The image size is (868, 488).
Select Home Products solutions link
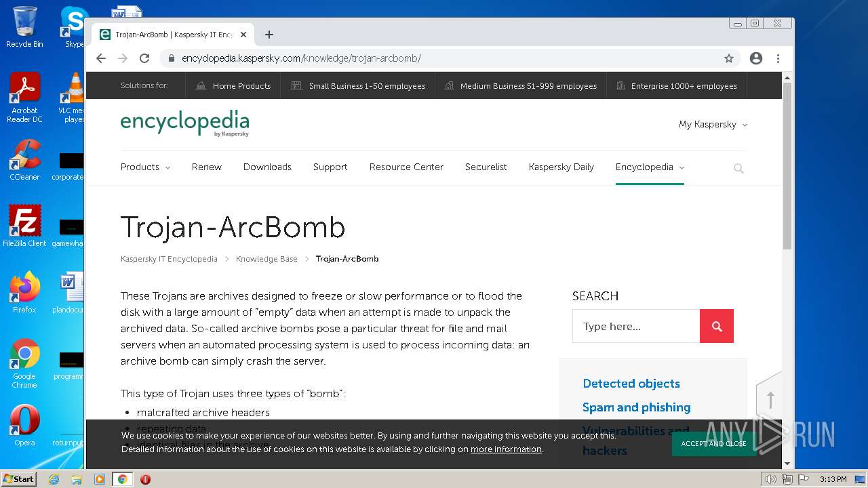point(233,86)
